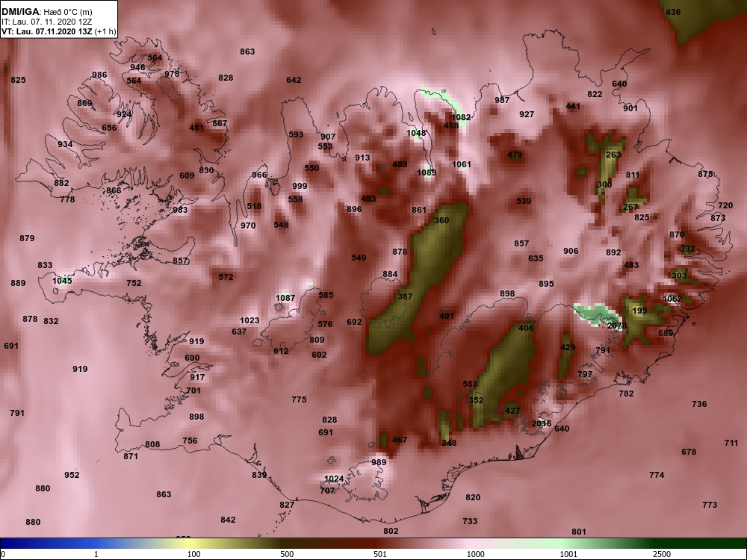The width and height of the screenshot is (747, 560).
Task: Select the map value "248"
Action: pos(449,443)
